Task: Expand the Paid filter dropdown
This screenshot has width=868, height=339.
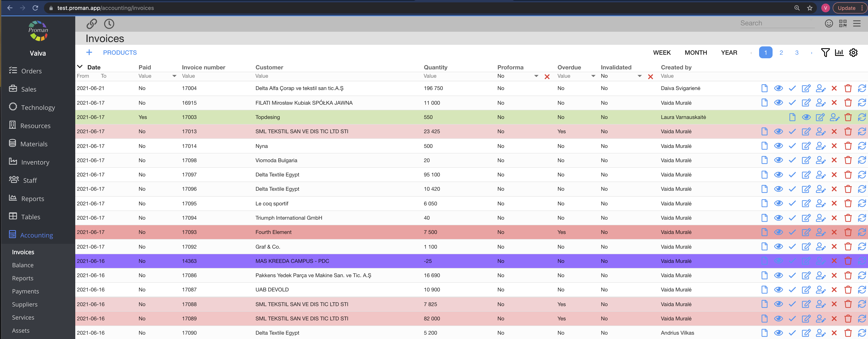Action: (174, 76)
